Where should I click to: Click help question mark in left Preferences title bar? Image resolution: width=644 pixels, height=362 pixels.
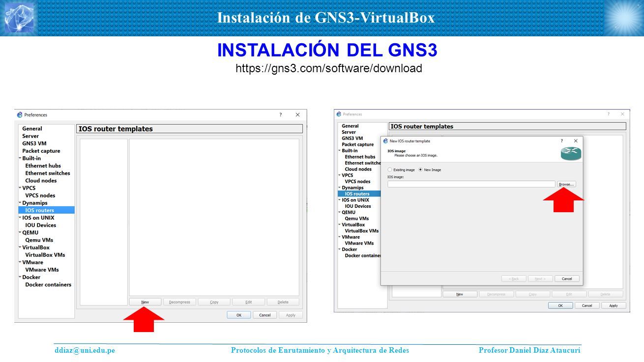pyautogui.click(x=281, y=115)
